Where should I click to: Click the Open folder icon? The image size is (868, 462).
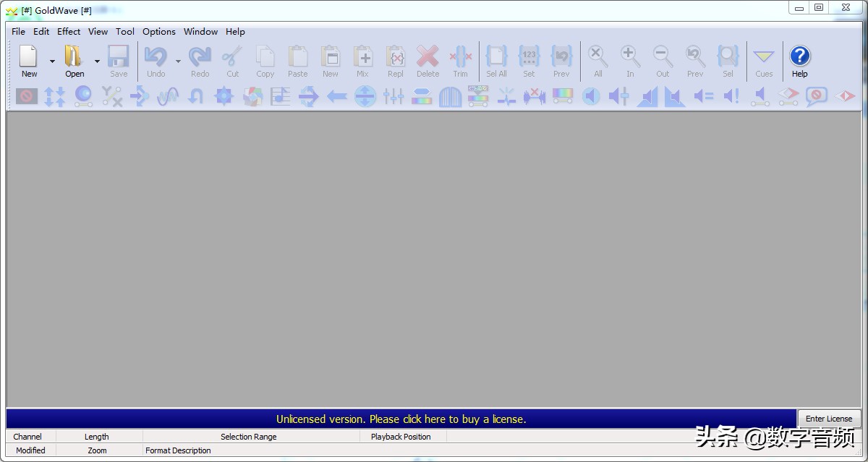[75, 61]
